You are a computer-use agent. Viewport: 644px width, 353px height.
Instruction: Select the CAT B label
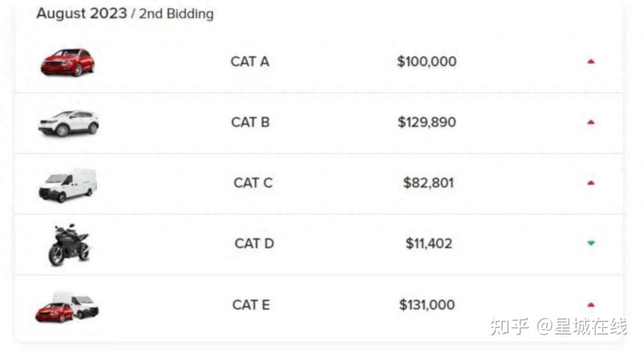point(250,122)
